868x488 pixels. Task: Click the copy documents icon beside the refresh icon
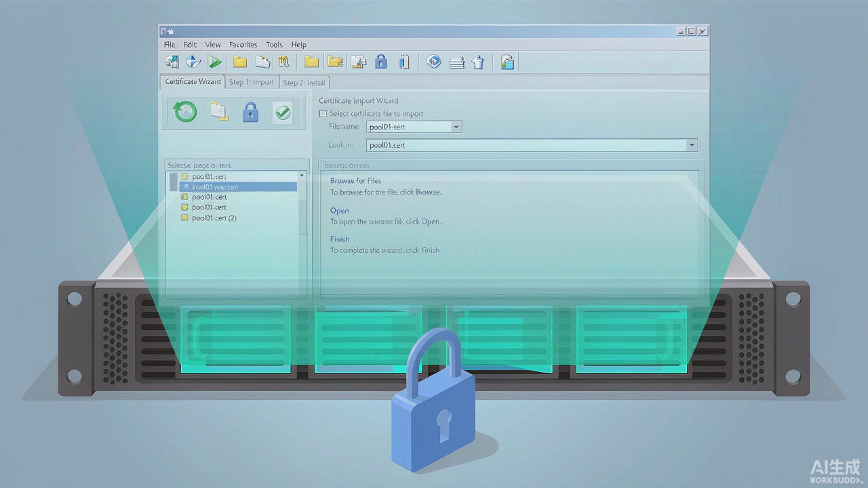218,112
